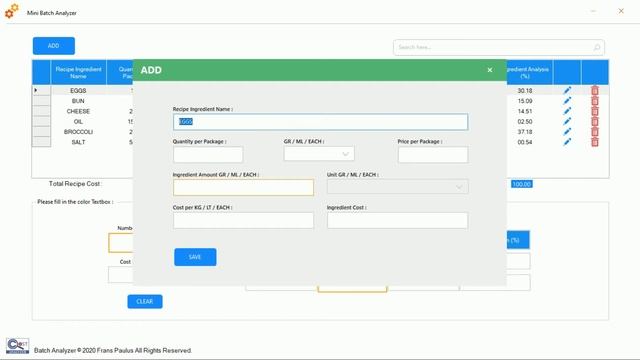Click the edit pencil icon for BROCCOLI row
The height and width of the screenshot is (360, 640).
click(567, 131)
